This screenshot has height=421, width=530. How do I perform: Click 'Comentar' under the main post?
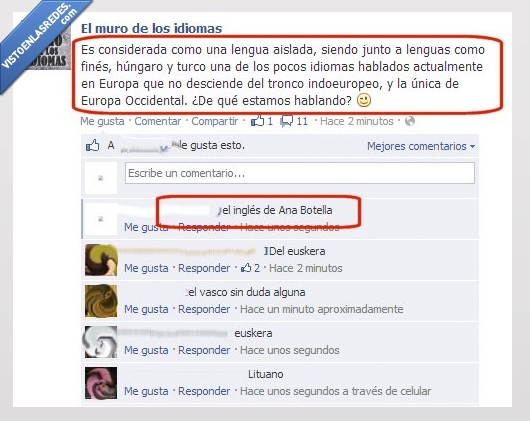coord(158,121)
